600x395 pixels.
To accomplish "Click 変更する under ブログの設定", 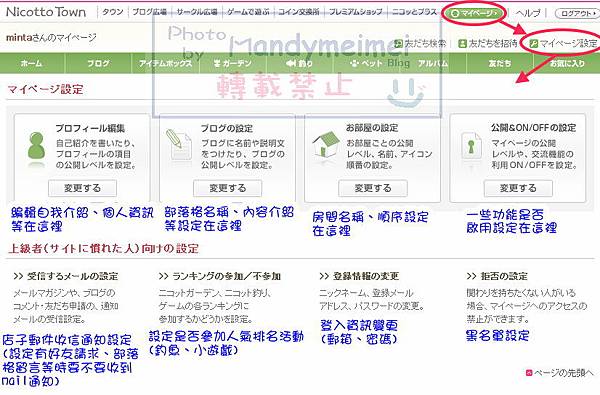I will pyautogui.click(x=227, y=188).
